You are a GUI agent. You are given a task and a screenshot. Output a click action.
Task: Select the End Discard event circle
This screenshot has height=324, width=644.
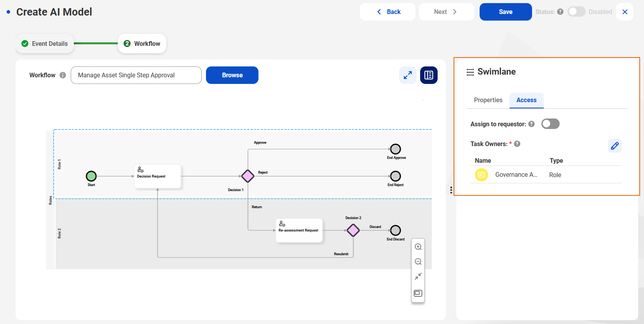pos(396,230)
